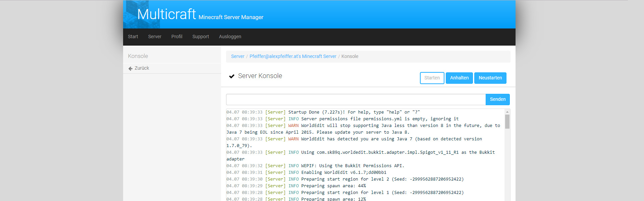Open Pfeiffer@alexpfeiffer.at's Minecraft Server breadcrumb
The width and height of the screenshot is (644, 201).
[293, 56]
